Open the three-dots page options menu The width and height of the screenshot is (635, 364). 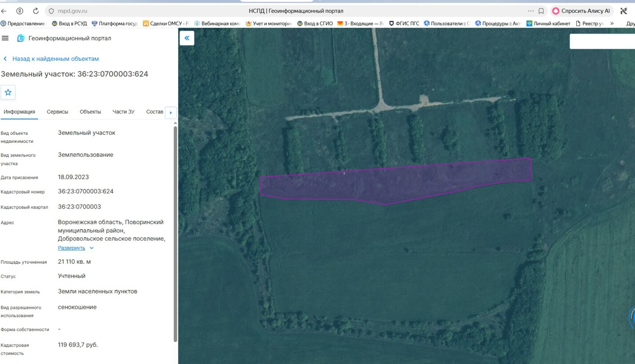click(x=531, y=11)
